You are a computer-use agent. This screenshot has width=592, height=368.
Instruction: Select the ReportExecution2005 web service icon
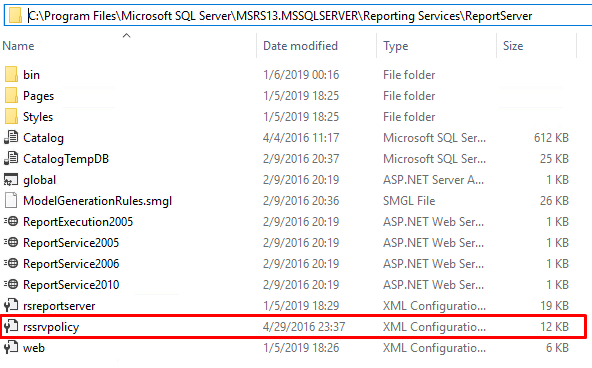pos(11,222)
